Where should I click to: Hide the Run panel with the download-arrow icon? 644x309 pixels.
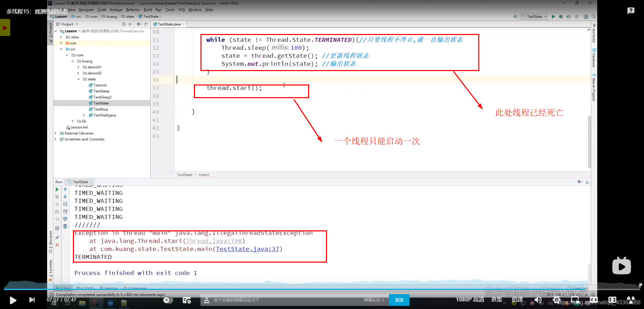click(587, 182)
